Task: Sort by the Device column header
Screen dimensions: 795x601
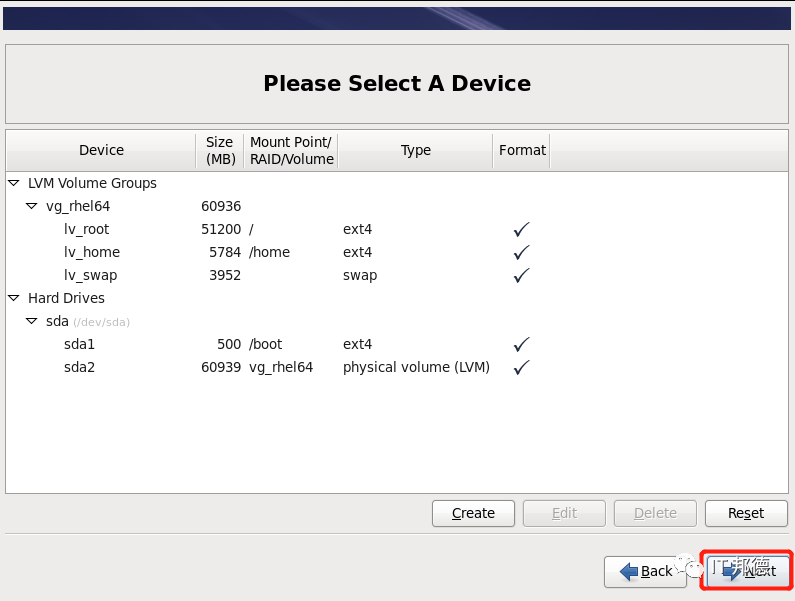Action: 101,150
